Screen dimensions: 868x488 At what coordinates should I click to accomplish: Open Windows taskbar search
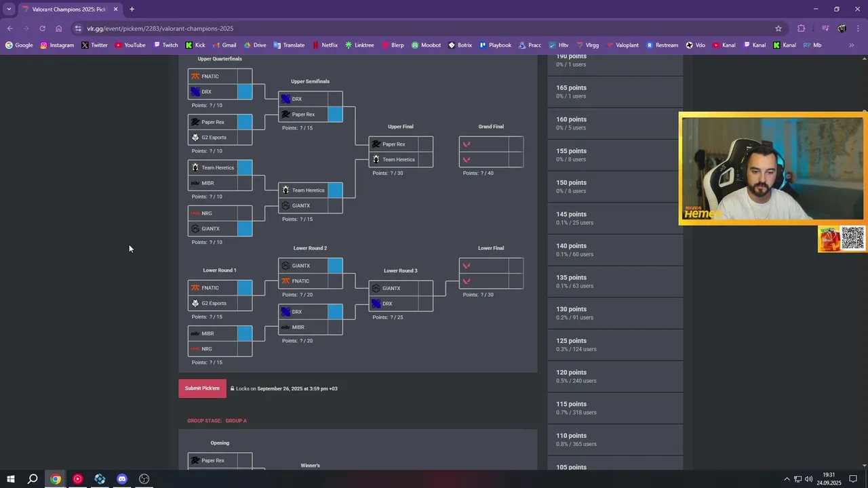[x=33, y=479]
